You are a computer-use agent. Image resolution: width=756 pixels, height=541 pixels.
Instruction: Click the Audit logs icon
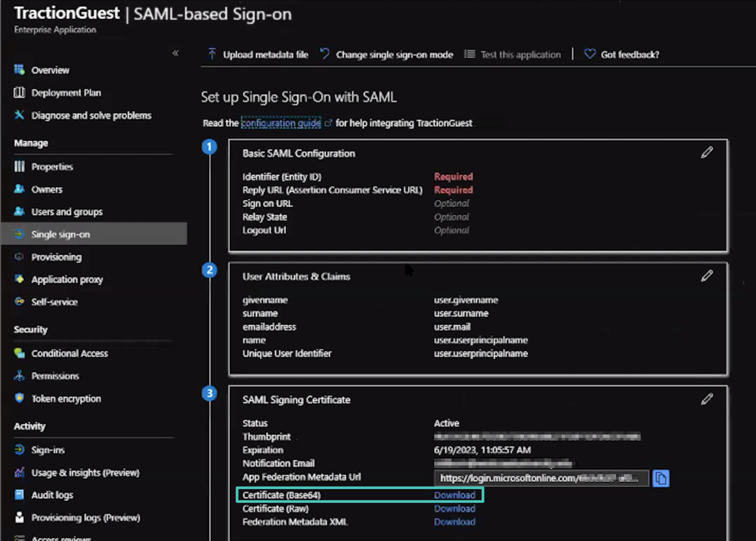point(20,495)
